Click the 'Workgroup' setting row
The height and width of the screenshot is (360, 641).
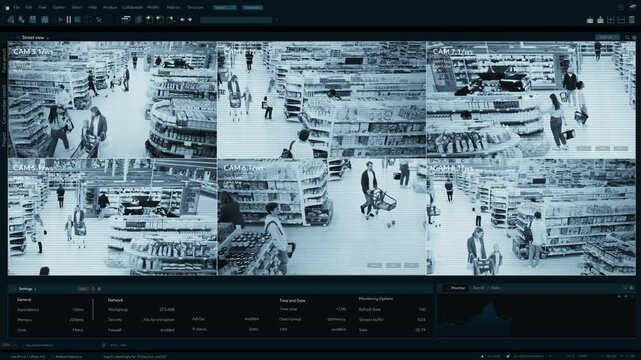tap(141, 310)
